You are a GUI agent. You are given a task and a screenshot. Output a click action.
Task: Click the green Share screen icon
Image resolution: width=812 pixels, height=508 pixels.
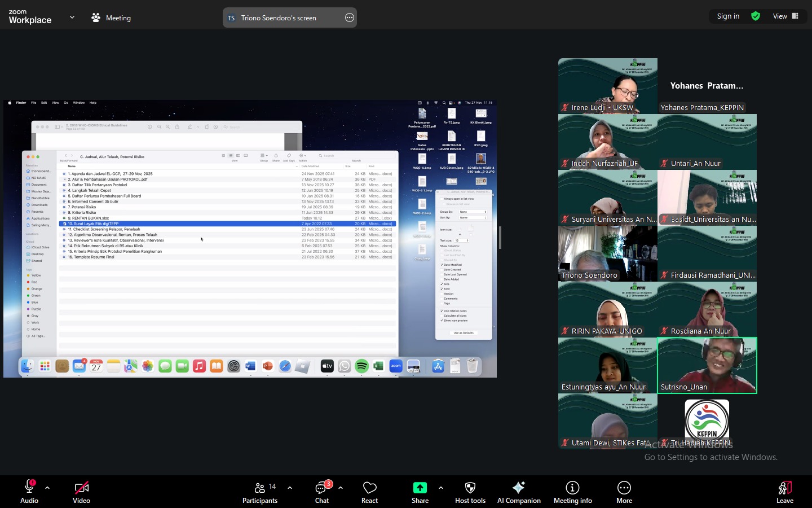[420, 488]
